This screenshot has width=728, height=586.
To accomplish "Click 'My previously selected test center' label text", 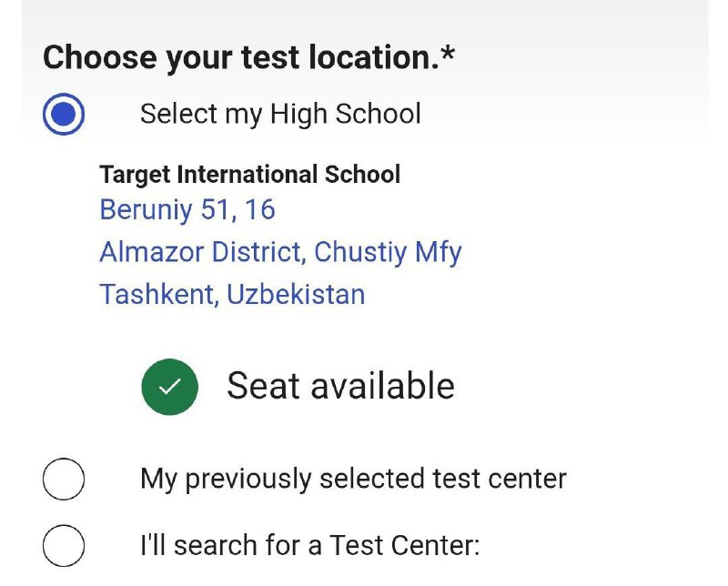I will pyautogui.click(x=353, y=480).
